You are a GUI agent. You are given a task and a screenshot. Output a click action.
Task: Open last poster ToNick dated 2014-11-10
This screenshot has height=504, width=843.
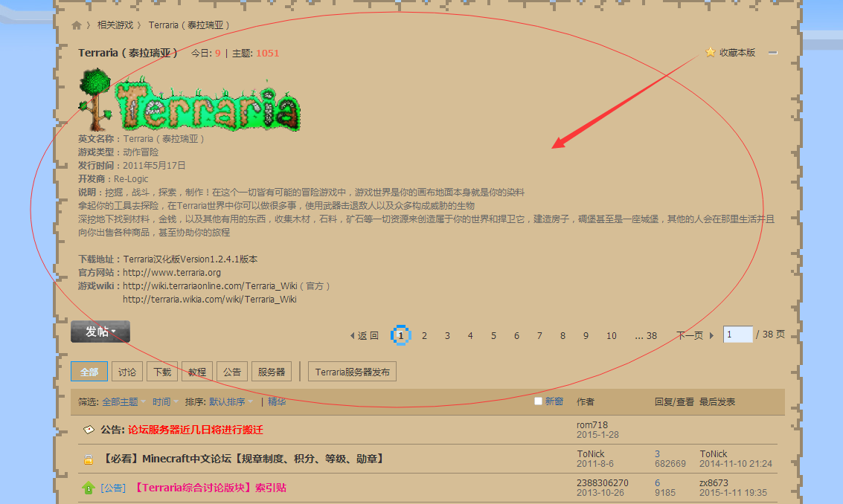pos(713,454)
